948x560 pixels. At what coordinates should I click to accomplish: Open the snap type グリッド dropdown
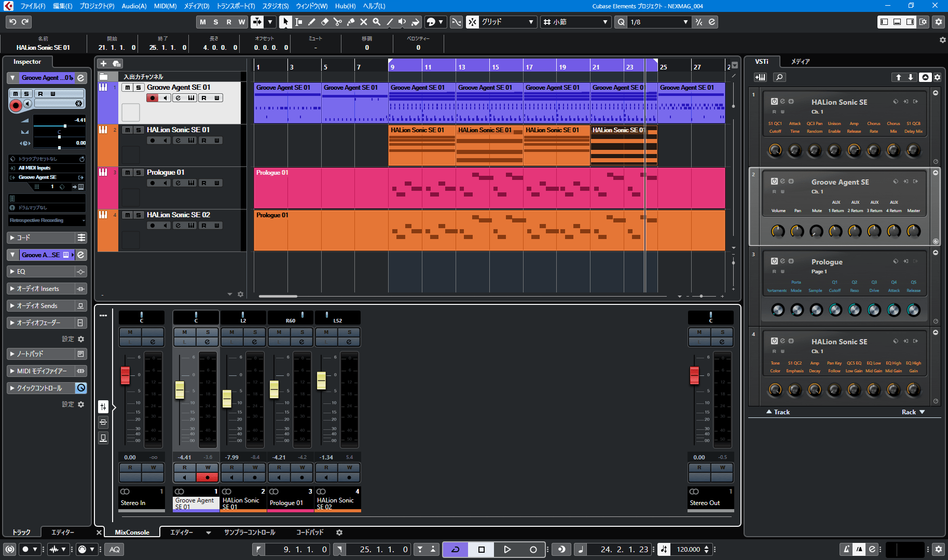coord(507,22)
